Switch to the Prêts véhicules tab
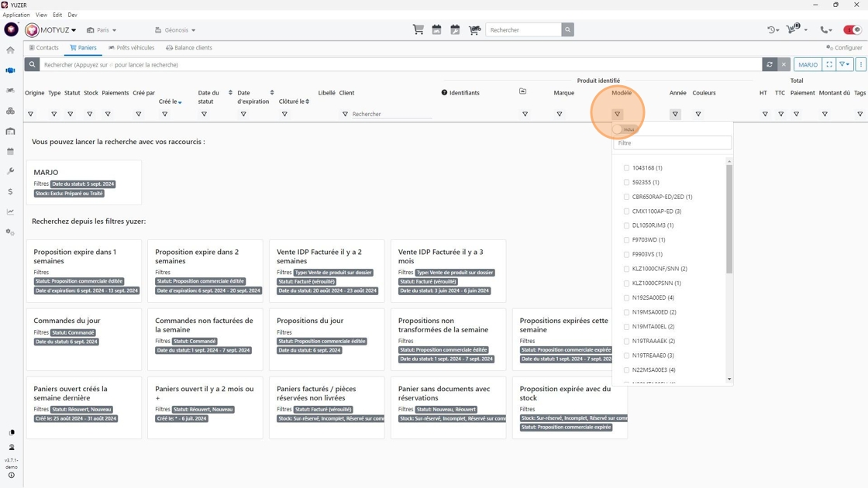 (x=131, y=47)
